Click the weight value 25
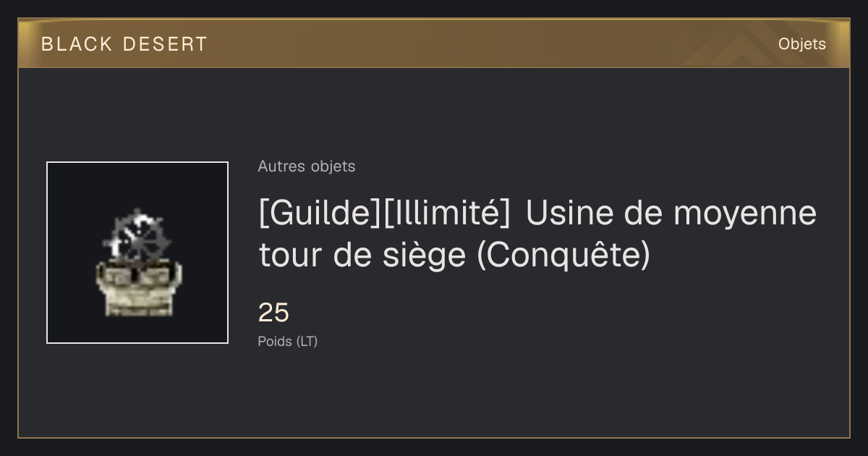The height and width of the screenshot is (456, 868). [273, 313]
